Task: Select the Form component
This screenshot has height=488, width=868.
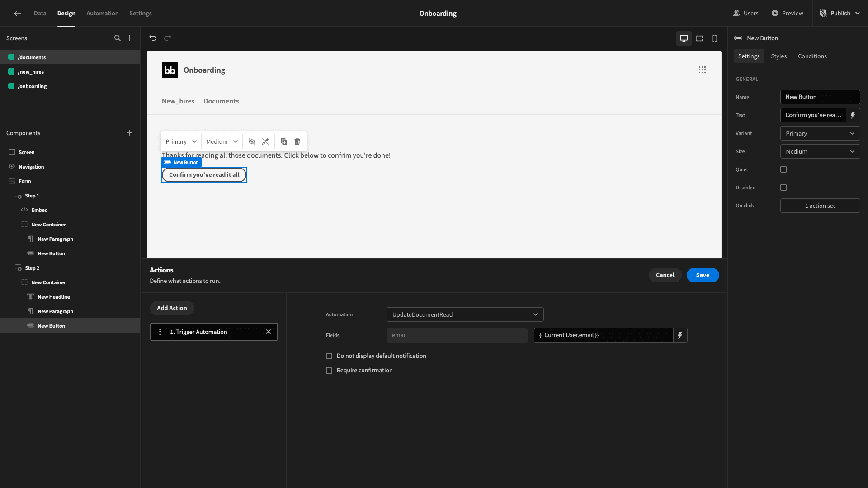Action: coord(70,181)
